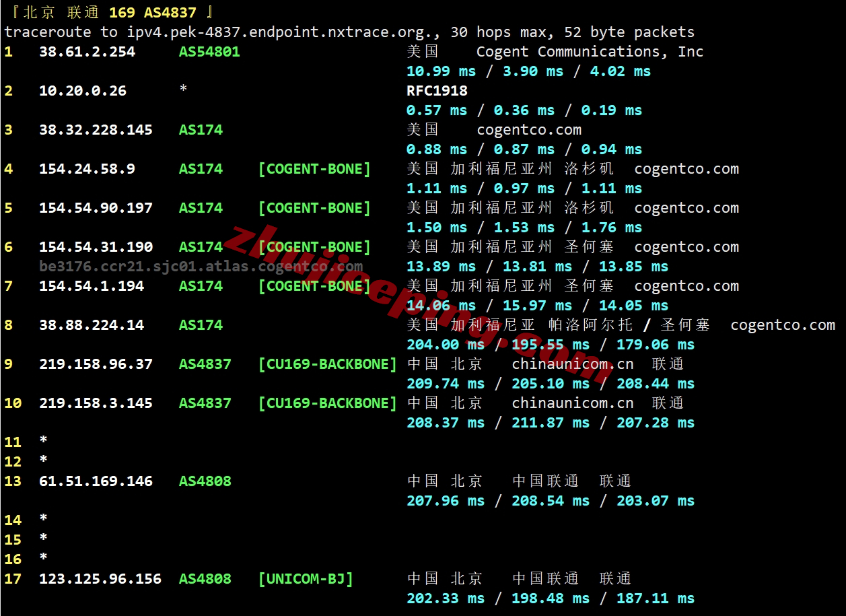Click the 15.97 ms latency value
Image resolution: width=846 pixels, height=616 pixels.
[537, 306]
